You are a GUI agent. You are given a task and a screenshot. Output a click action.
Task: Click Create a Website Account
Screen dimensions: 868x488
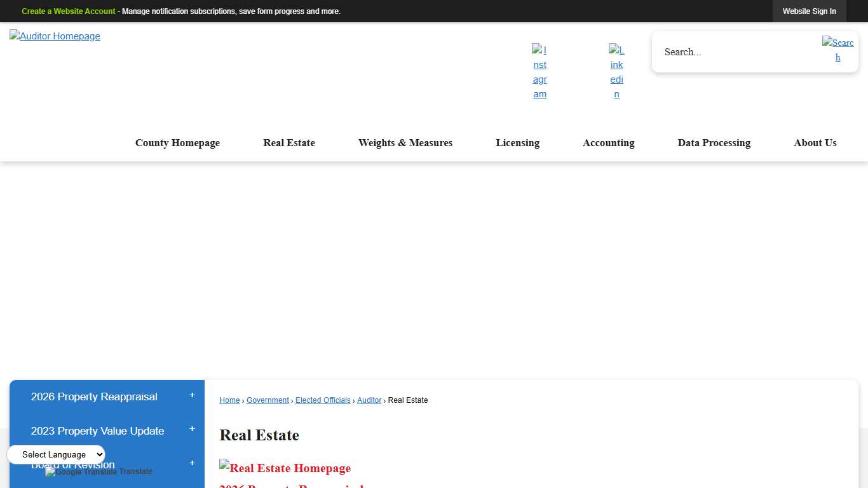(x=68, y=11)
